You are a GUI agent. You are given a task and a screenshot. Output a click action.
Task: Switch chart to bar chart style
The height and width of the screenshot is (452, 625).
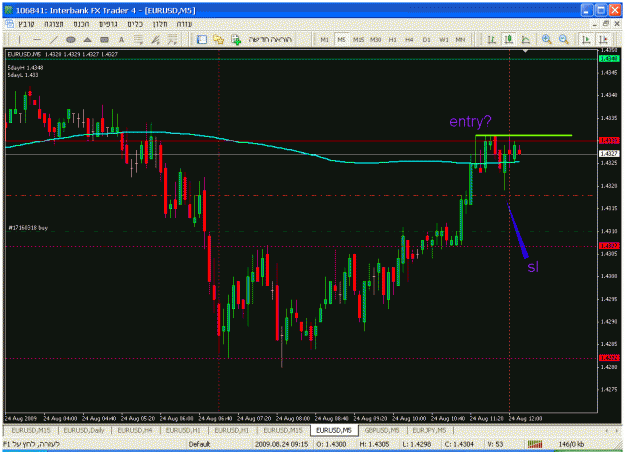point(492,39)
